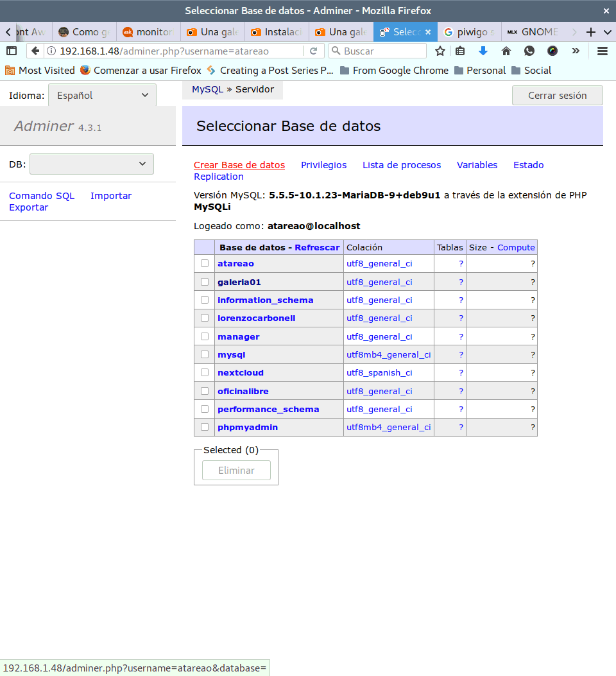The height and width of the screenshot is (676, 616).
Task: Close the active Adminer tab
Action: pos(428,32)
